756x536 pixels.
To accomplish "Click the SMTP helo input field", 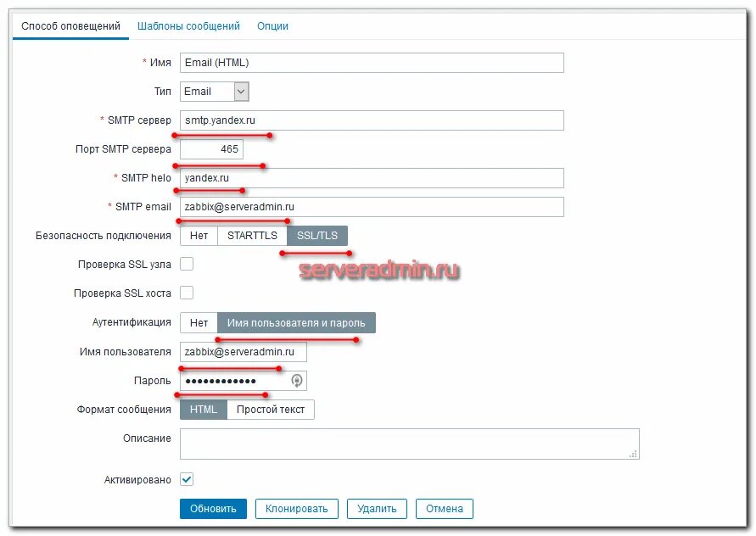I will 372,178.
